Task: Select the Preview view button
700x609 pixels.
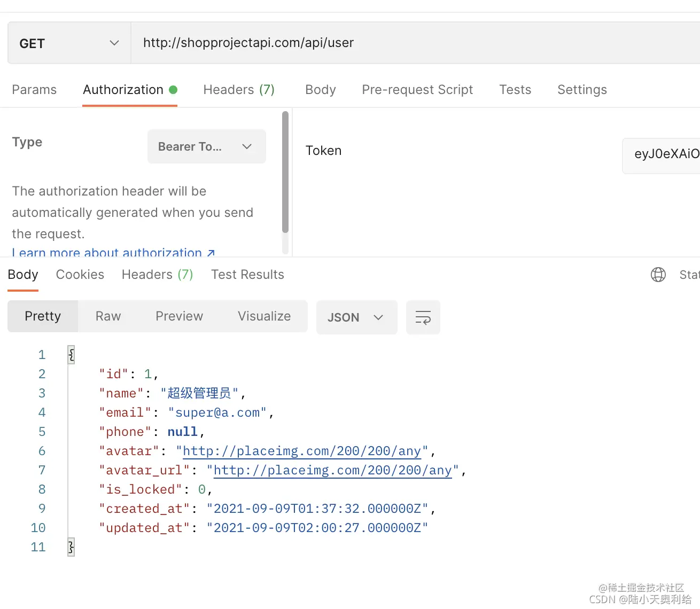Action: [x=179, y=316]
